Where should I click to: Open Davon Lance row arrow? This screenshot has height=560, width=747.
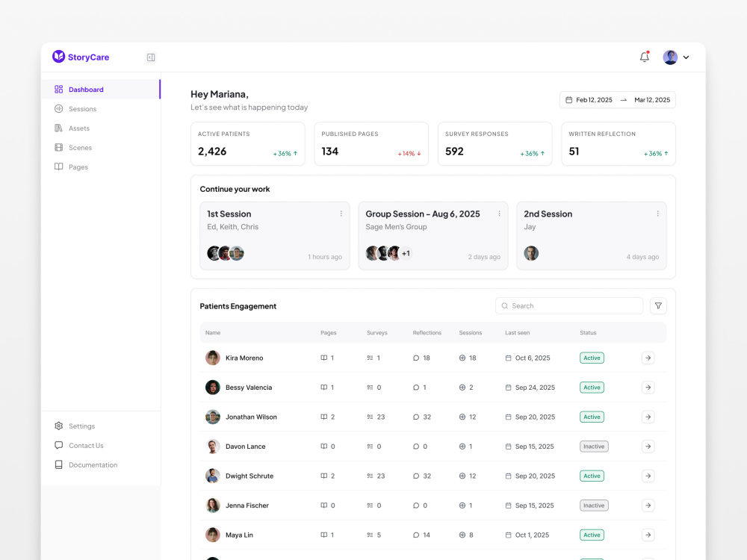(648, 447)
